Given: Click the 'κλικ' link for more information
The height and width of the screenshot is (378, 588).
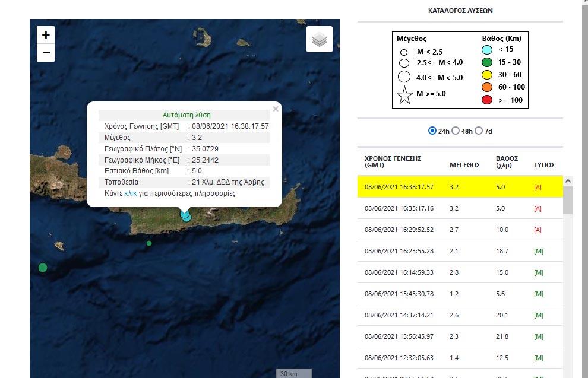Looking at the screenshot, I should pos(130,193).
